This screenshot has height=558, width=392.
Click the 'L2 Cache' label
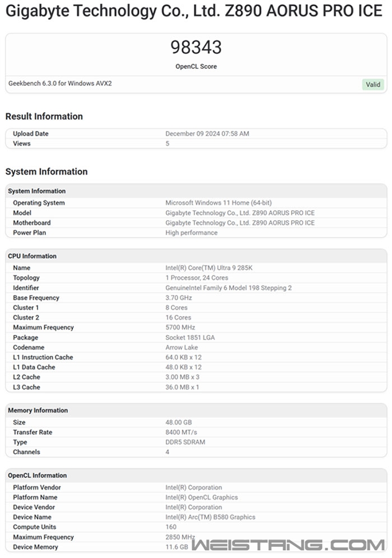point(27,377)
